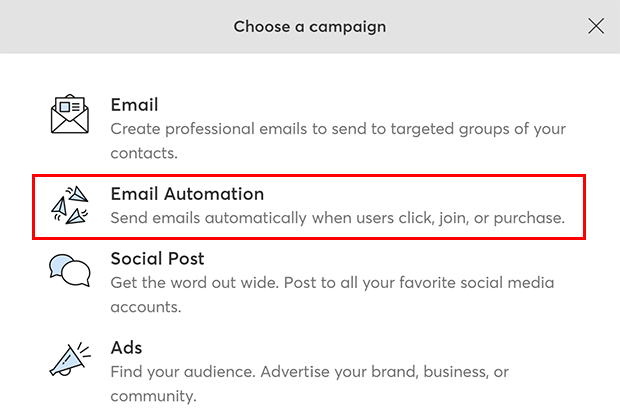Open the Ads campaign heading
This screenshot has height=417, width=620.
tap(126, 347)
